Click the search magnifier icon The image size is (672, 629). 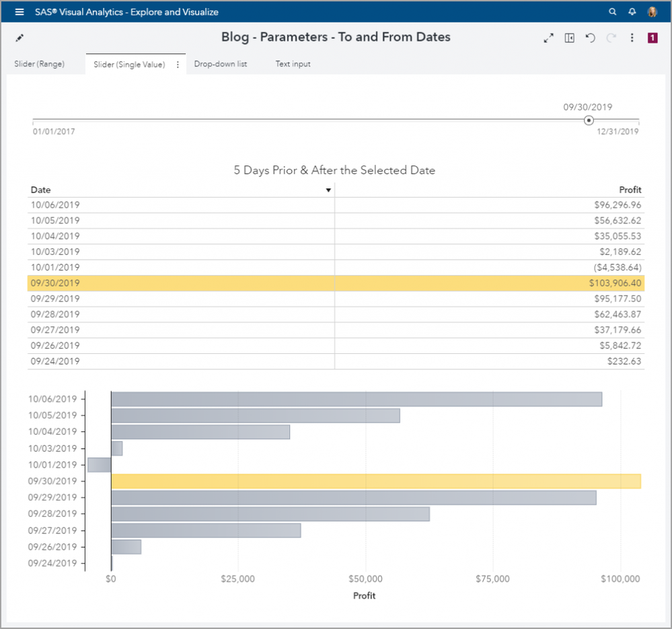tap(612, 12)
